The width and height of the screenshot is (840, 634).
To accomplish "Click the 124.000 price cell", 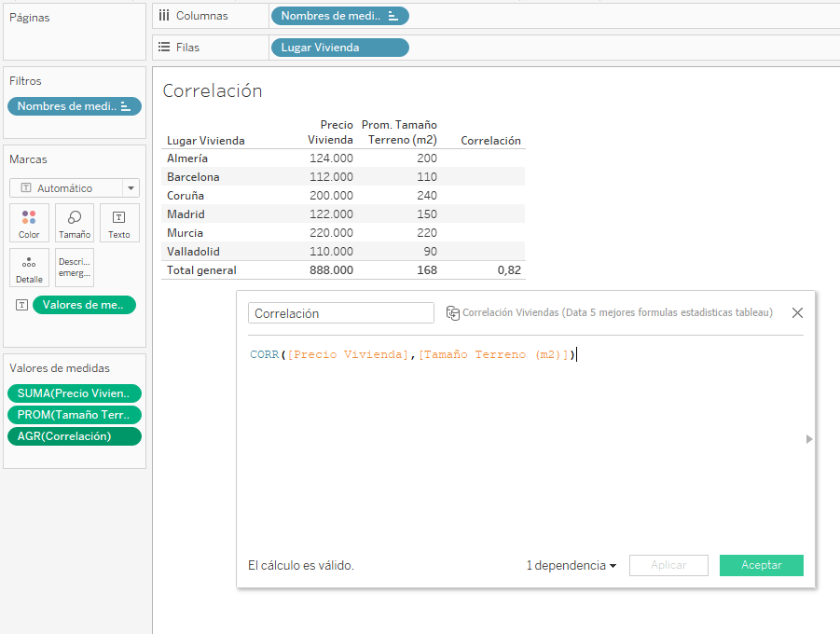I will (x=331, y=158).
